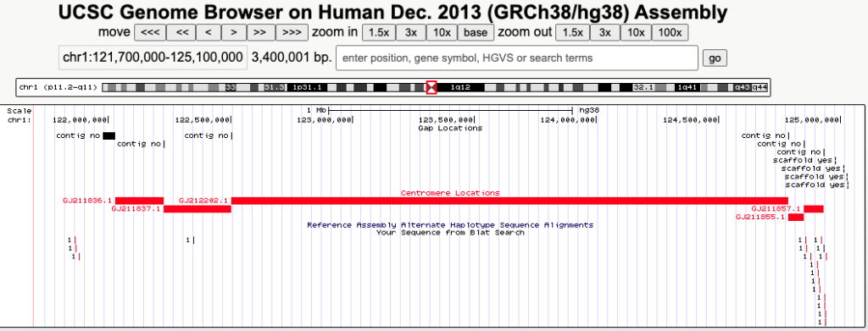The image size is (868, 331).
Task: Click the 3,400,001 bp. size text
Action: [x=292, y=58]
